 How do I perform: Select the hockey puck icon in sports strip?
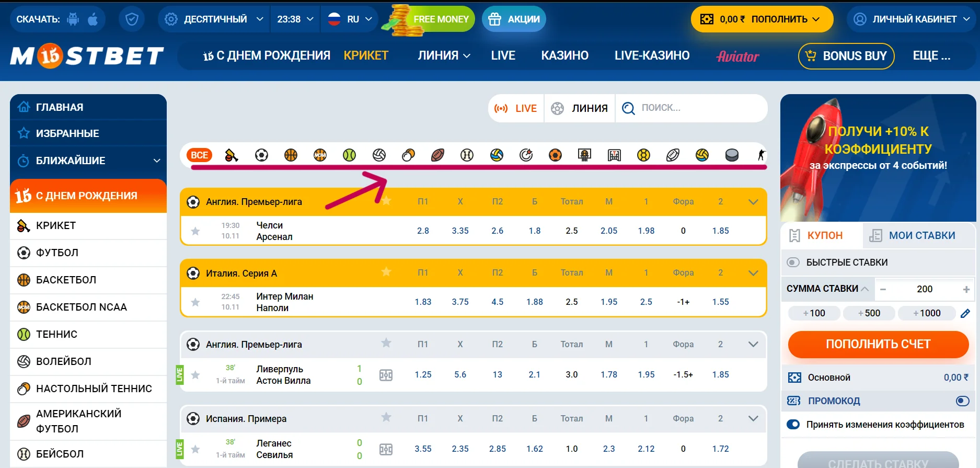tap(732, 155)
